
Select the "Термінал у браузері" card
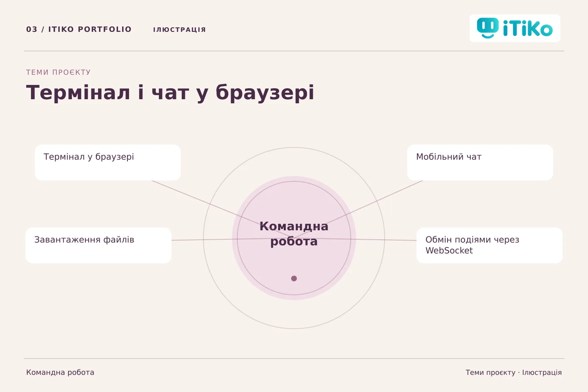coord(108,163)
